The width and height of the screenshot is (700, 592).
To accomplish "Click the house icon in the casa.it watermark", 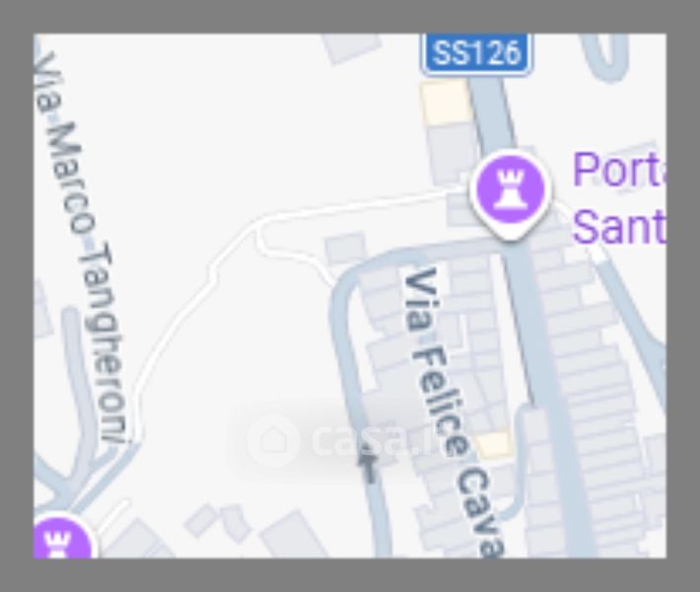I will click(273, 440).
